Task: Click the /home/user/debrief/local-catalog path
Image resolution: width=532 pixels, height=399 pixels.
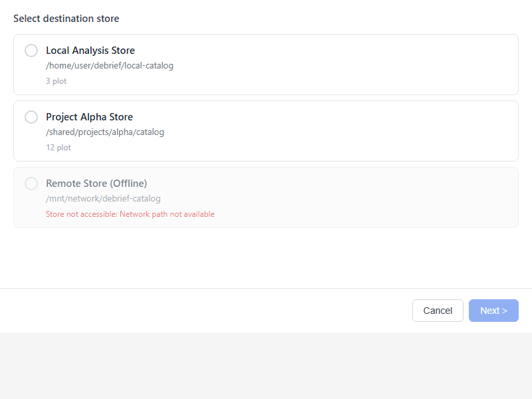Action: (x=109, y=66)
